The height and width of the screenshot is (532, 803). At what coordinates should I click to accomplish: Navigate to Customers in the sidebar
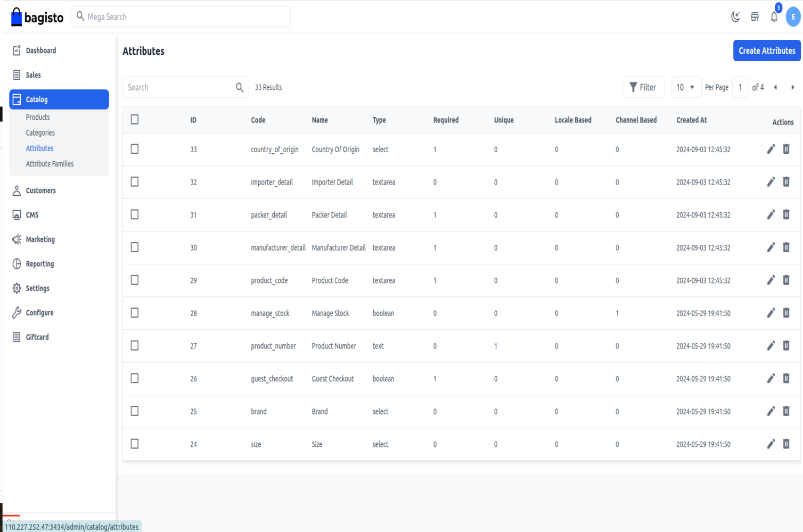40,190
